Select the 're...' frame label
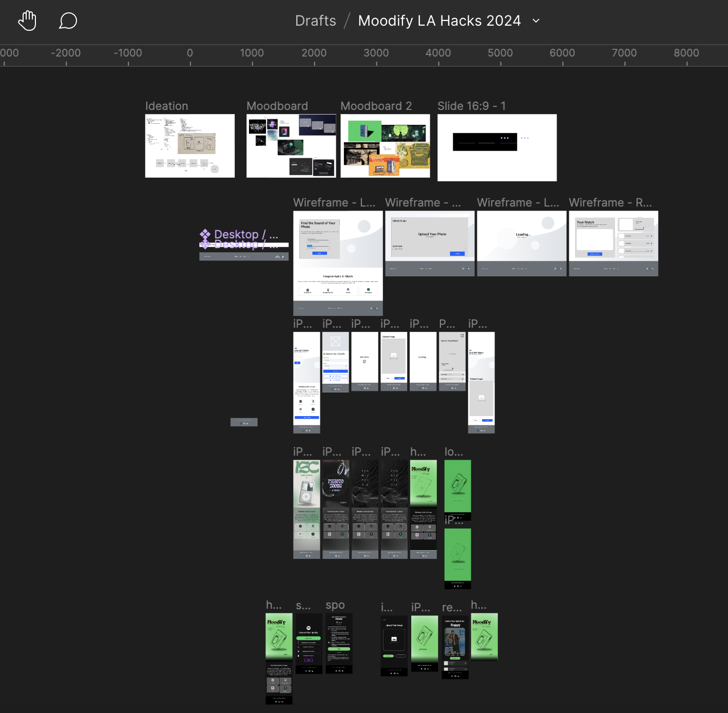The image size is (728, 713). 452,607
